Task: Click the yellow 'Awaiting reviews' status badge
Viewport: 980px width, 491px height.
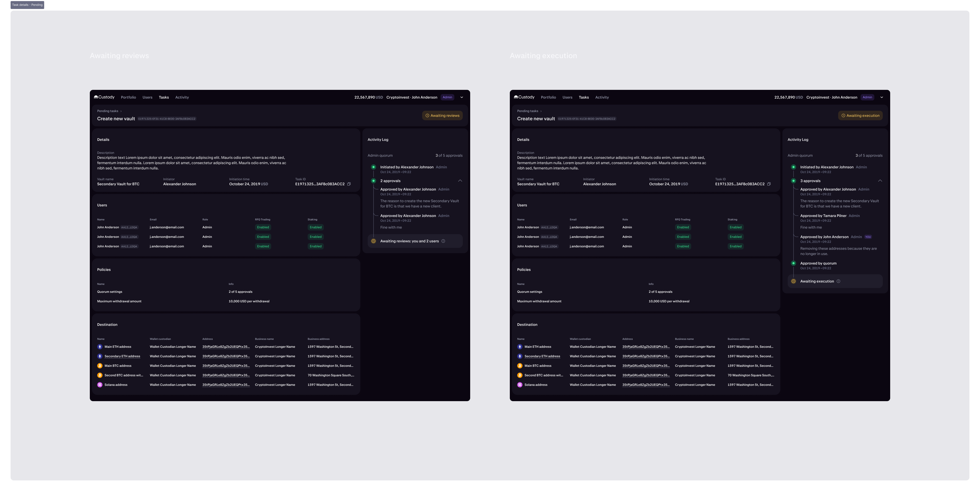Action: [x=442, y=116]
